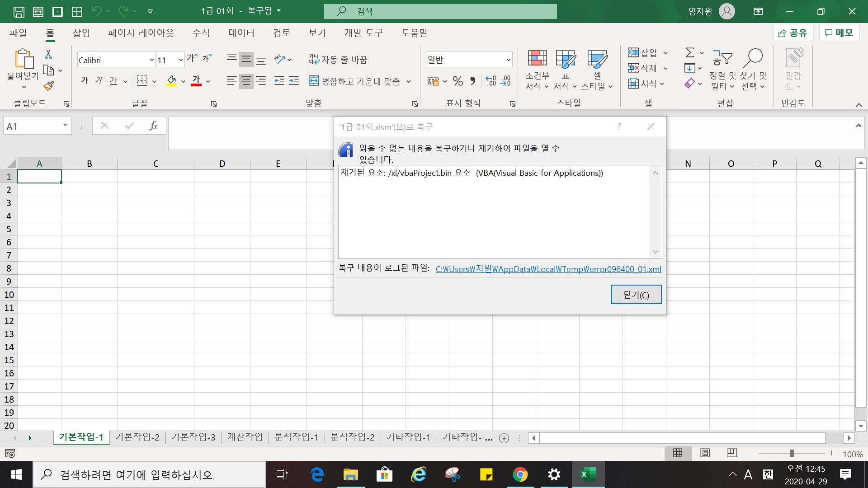Click the cut scissors icon

[48, 55]
